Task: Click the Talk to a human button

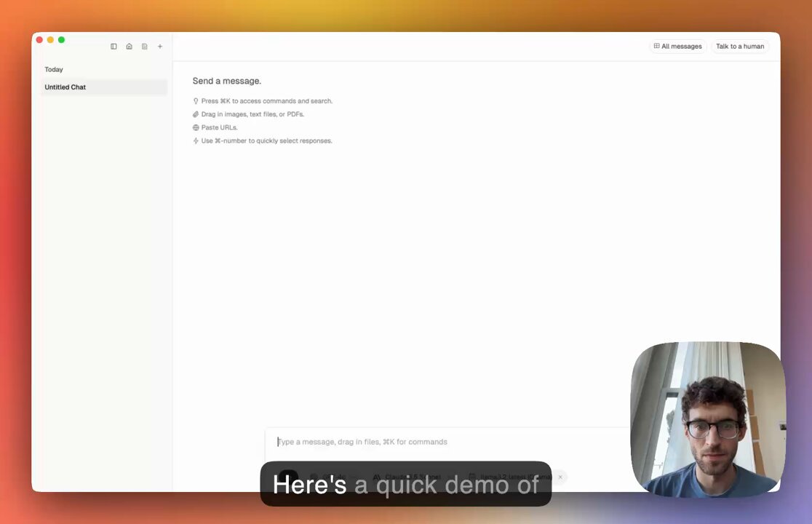Action: (x=739, y=46)
